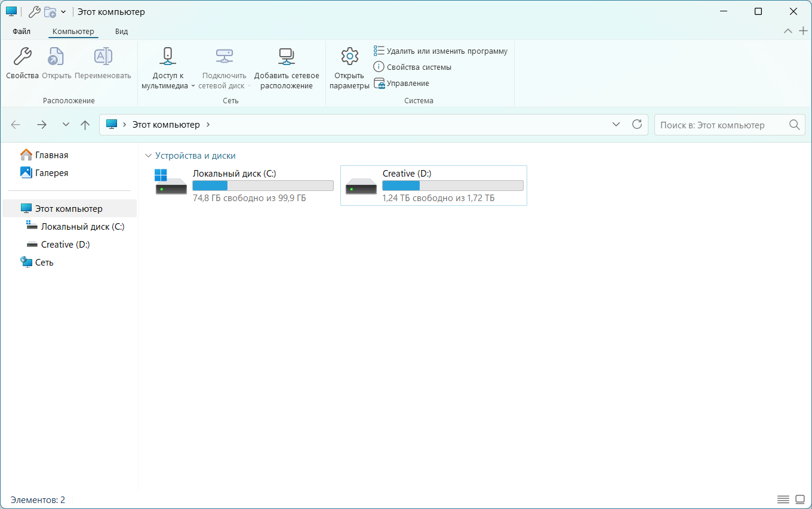Expand root chevron before Этот компьютер breadcrumb
The height and width of the screenshot is (509, 812).
point(125,125)
